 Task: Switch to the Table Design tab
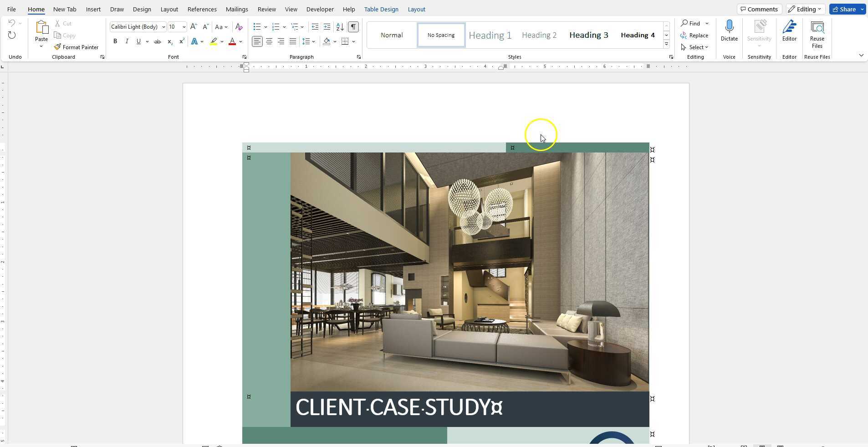point(382,9)
